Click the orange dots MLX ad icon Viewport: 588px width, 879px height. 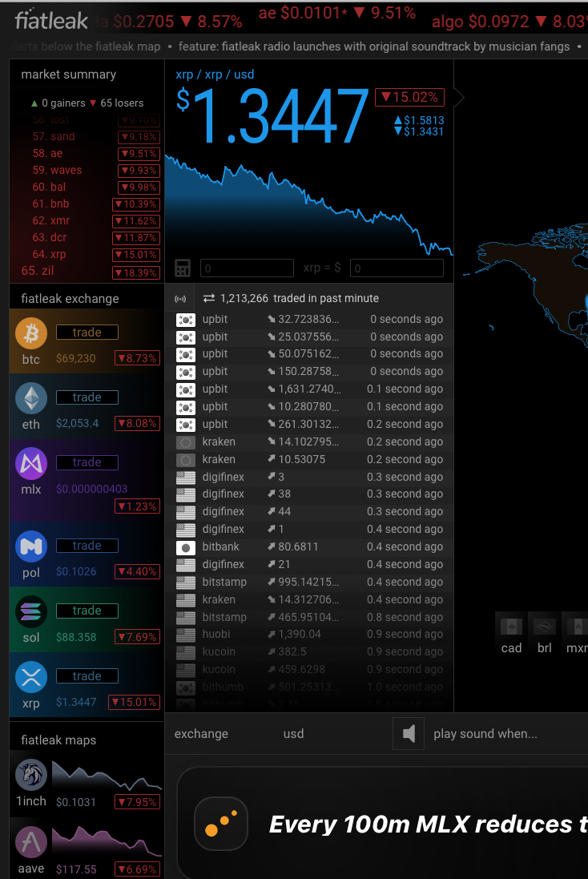[x=221, y=824]
